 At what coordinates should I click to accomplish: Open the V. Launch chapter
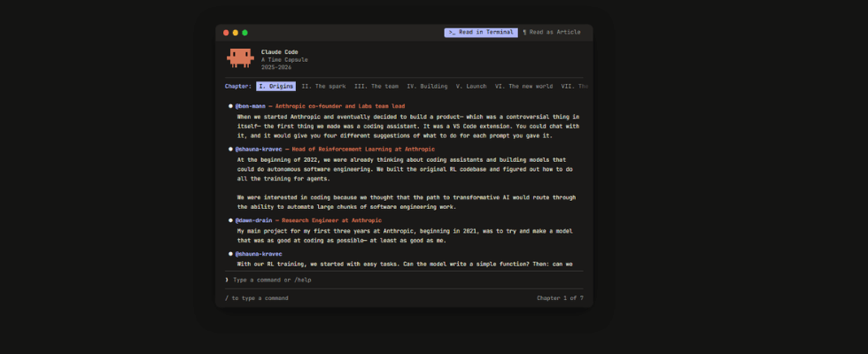point(471,87)
